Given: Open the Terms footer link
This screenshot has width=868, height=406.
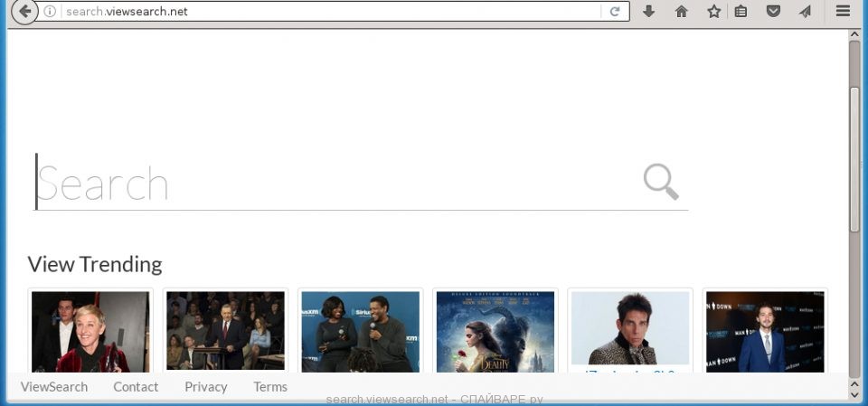Looking at the screenshot, I should point(270,387).
